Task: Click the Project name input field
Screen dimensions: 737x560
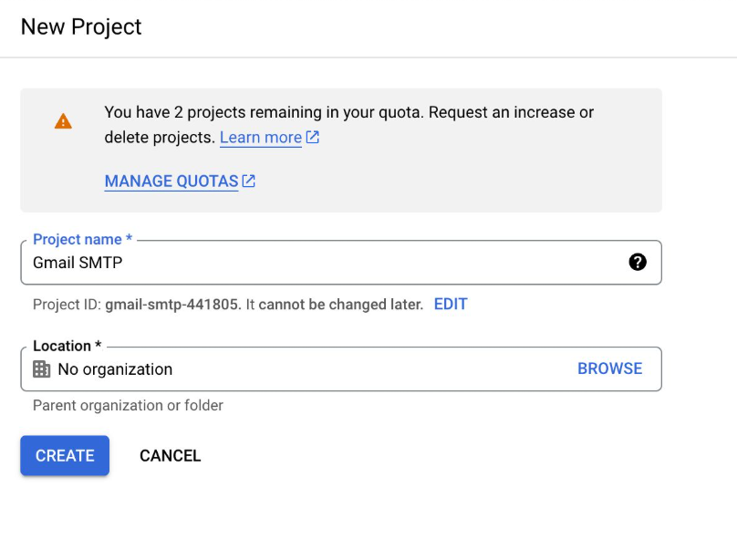Action: tap(274, 263)
